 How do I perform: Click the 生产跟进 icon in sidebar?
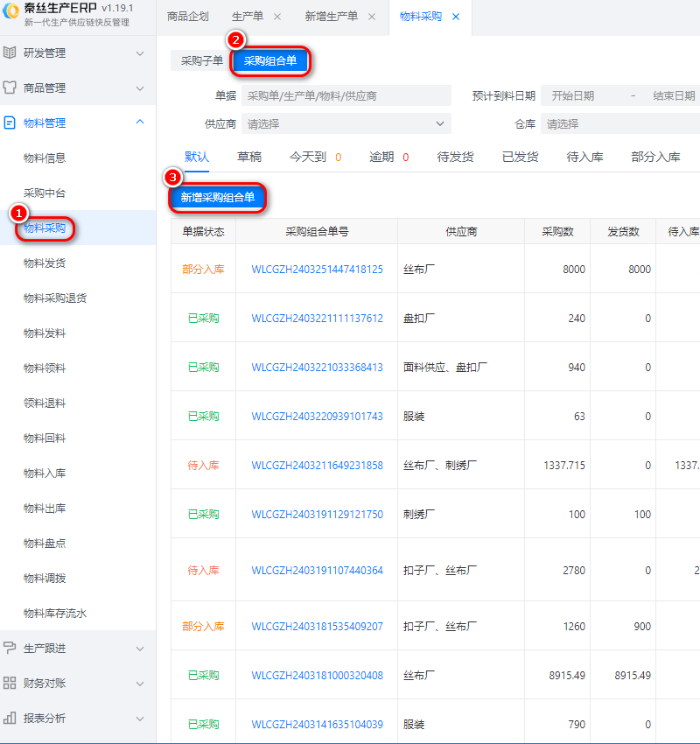coord(10,649)
